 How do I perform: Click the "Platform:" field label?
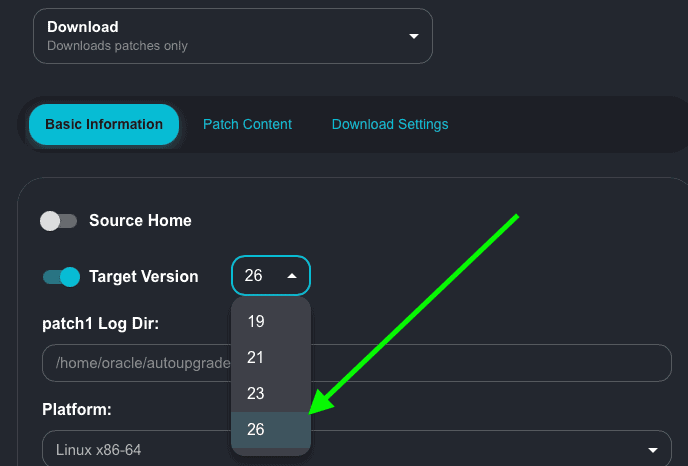pos(76,410)
